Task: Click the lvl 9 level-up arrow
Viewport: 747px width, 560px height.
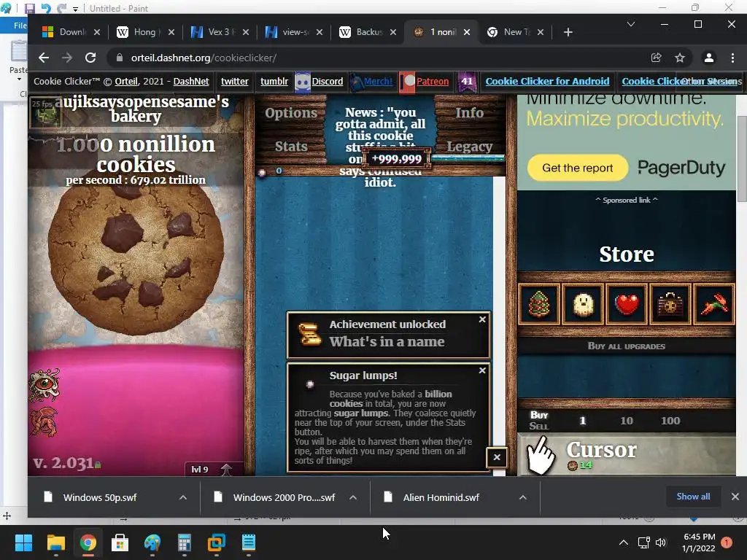Action: click(226, 469)
